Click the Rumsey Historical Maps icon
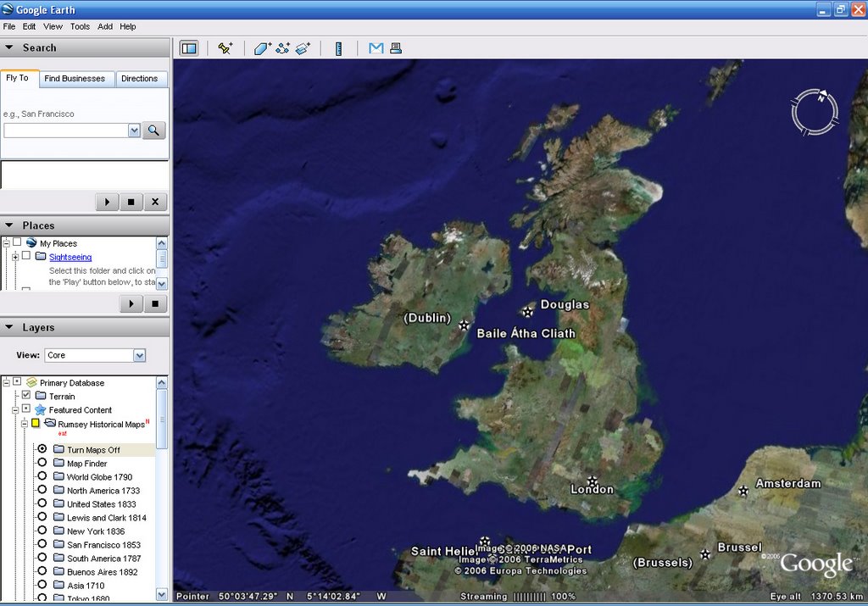This screenshot has width=868, height=606. (50, 424)
